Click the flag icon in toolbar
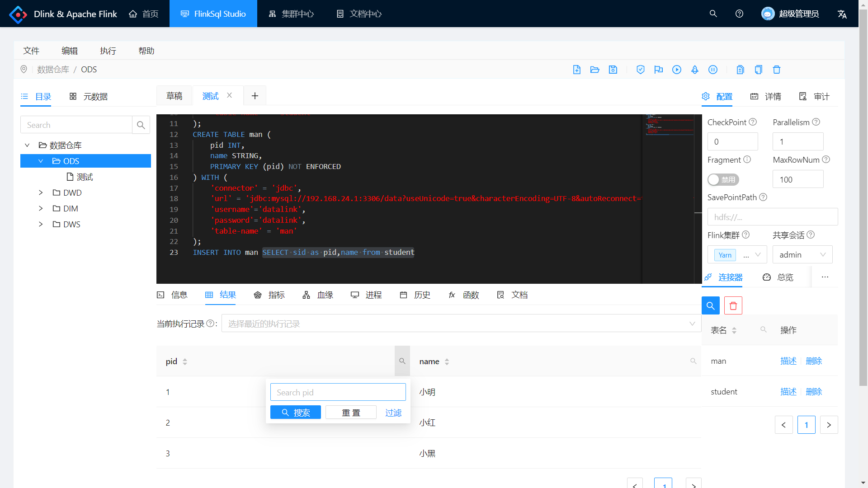The width and height of the screenshot is (868, 488). tap(658, 70)
